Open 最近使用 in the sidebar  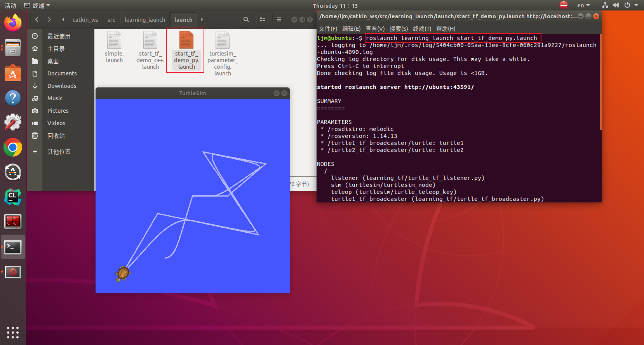[x=59, y=36]
